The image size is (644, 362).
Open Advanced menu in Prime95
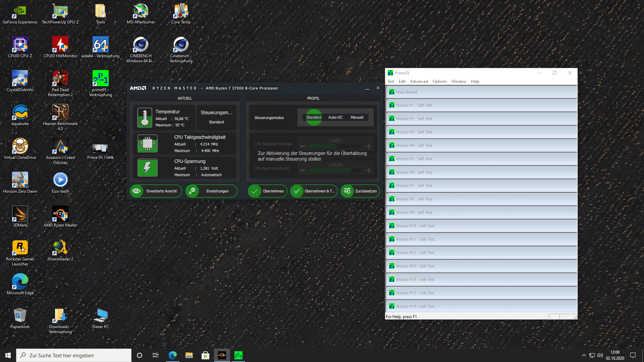point(419,81)
